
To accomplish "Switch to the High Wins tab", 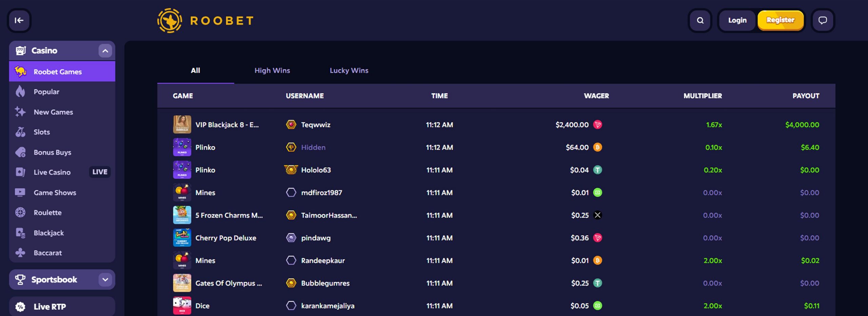I will pyautogui.click(x=272, y=70).
